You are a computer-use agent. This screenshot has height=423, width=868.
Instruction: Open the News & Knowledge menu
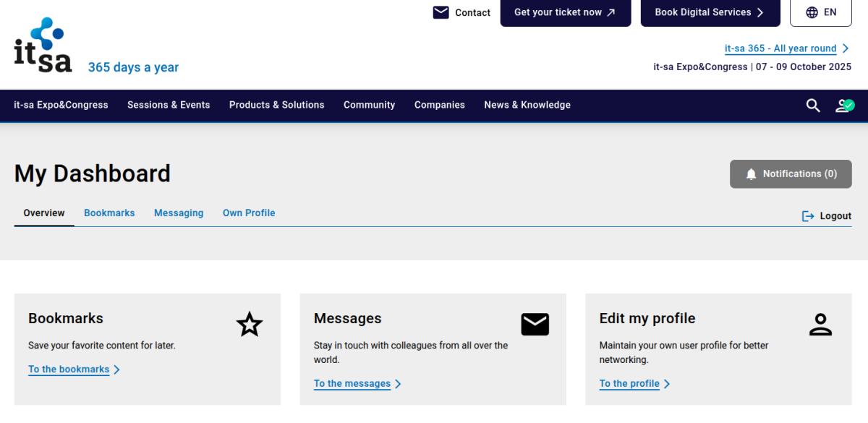[527, 105]
